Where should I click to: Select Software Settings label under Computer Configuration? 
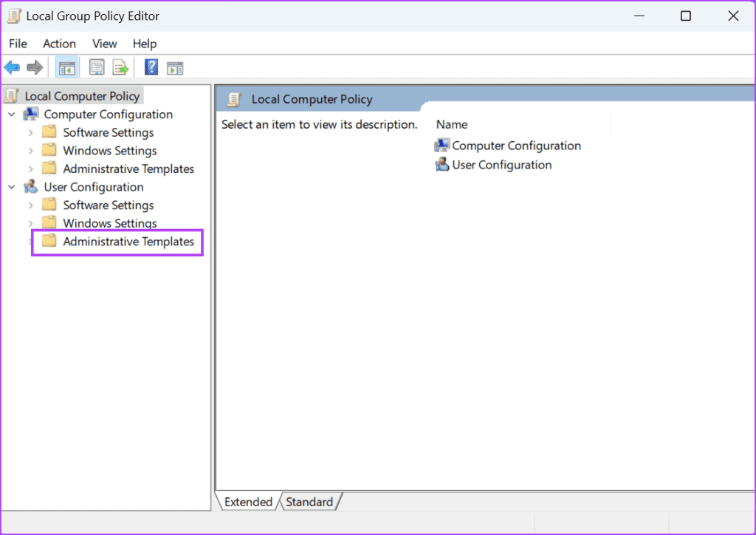109,132
